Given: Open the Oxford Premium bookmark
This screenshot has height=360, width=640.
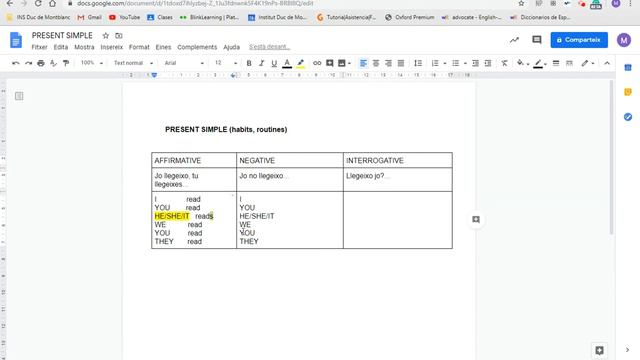Looking at the screenshot, I should coord(410,18).
